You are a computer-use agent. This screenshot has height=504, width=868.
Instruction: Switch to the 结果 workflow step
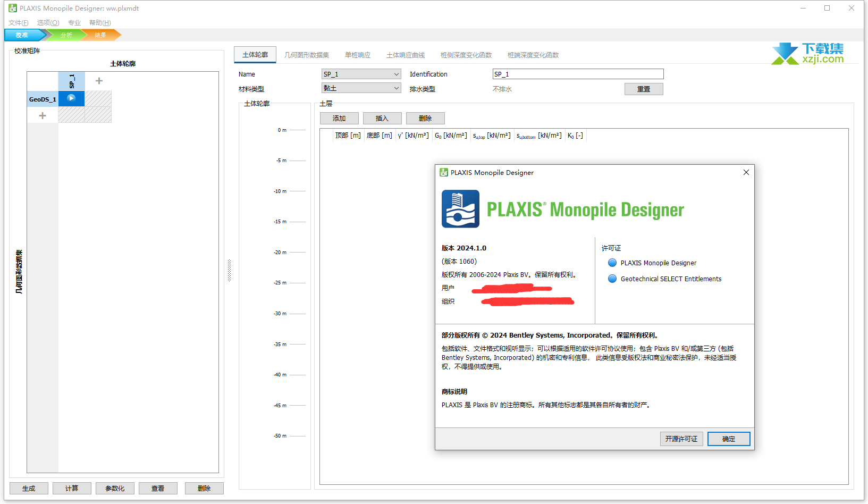[101, 35]
